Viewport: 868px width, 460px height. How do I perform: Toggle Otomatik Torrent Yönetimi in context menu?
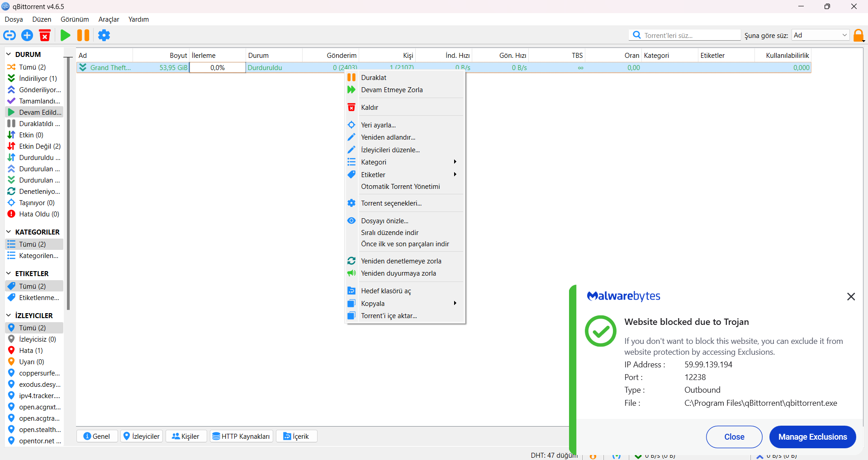[405, 187]
